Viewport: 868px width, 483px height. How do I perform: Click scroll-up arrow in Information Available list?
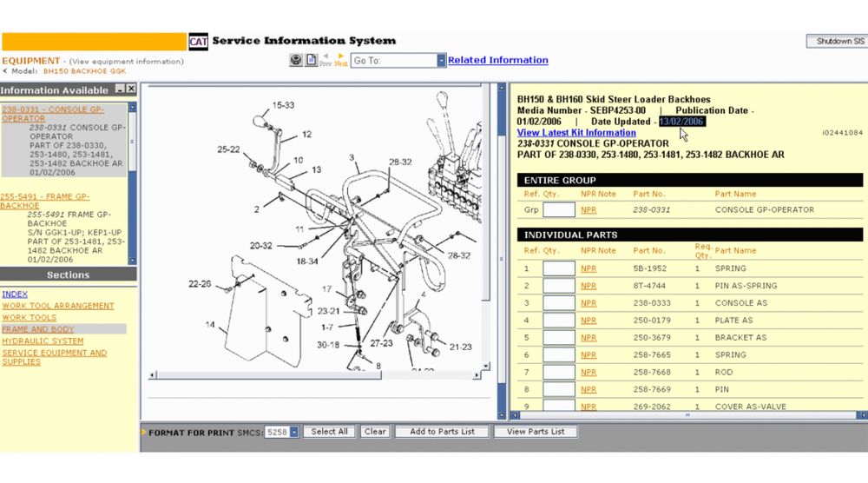132,107
